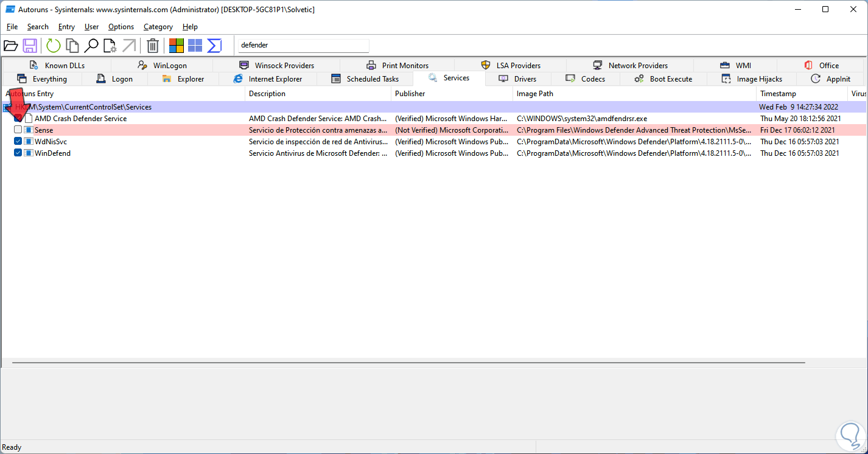Sort by the Image Path column header
868x454 pixels.
tap(634, 94)
